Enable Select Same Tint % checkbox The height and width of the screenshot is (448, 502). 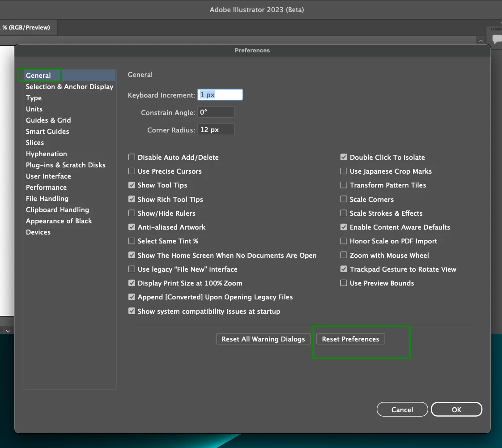pyautogui.click(x=132, y=241)
